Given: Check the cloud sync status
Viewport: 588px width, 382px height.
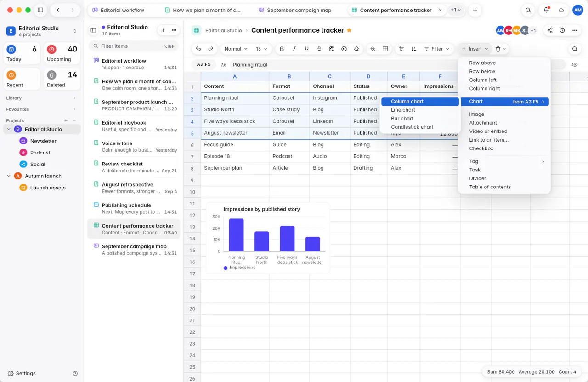Looking at the screenshot, I should pos(561,10).
